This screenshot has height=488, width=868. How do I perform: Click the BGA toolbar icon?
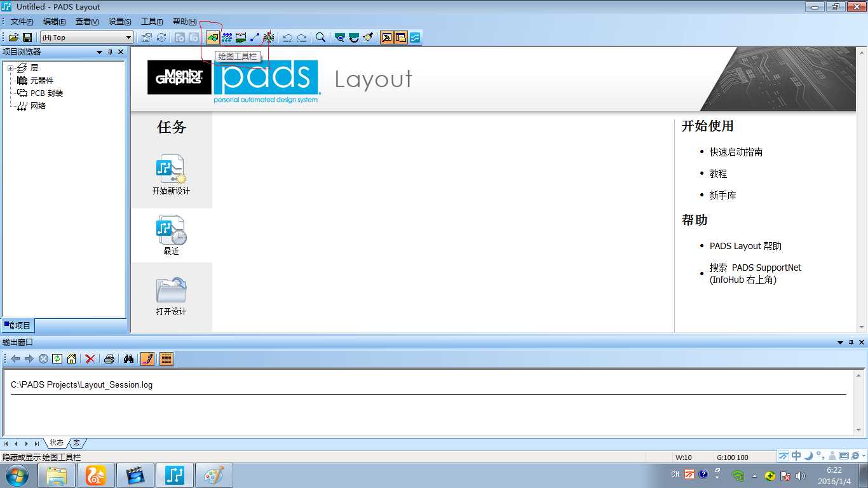coord(269,37)
